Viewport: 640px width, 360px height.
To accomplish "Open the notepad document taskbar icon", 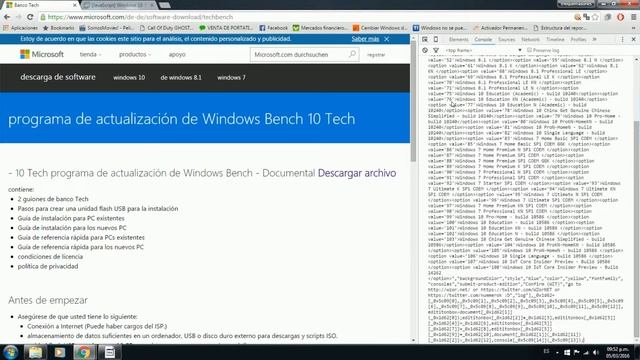I will (110, 352).
